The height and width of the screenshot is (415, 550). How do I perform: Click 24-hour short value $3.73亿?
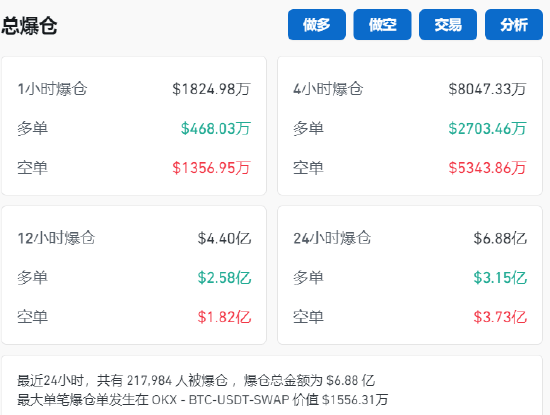coord(500,317)
